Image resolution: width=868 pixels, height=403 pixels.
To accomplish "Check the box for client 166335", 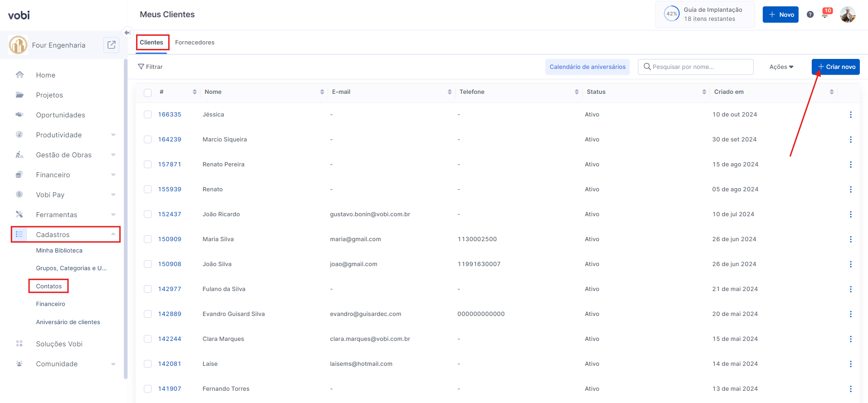I will point(147,115).
